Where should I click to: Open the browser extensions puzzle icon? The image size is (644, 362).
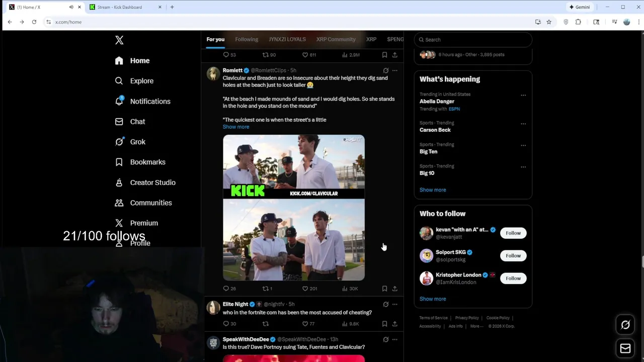click(578, 22)
